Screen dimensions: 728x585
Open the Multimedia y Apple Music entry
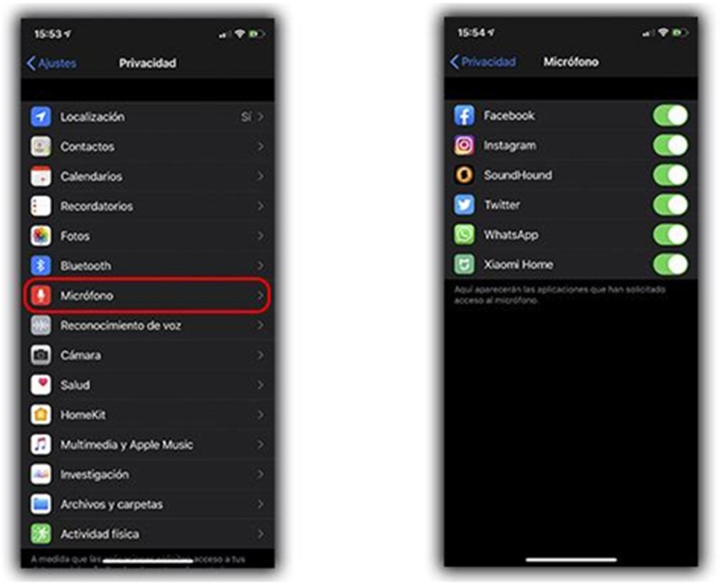click(147, 445)
